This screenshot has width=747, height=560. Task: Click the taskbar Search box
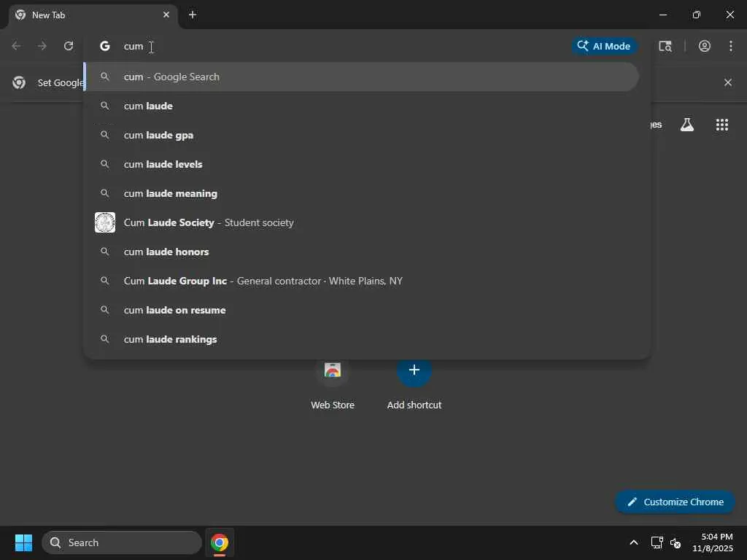pos(122,542)
